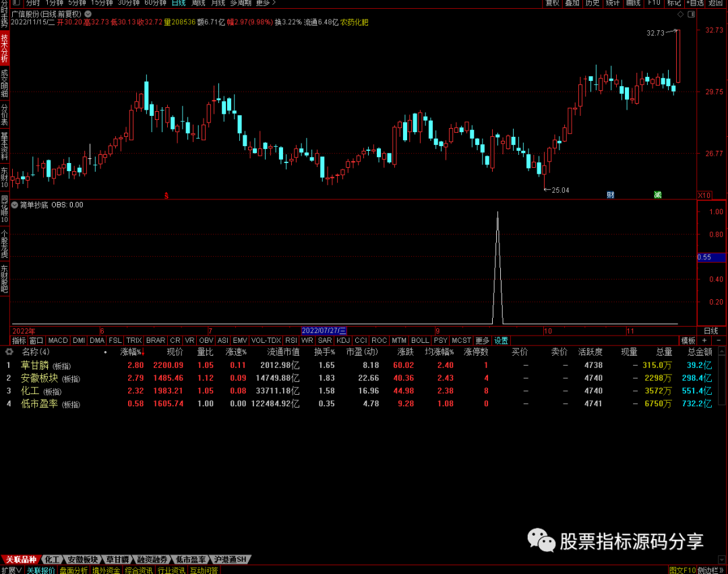
Task: Click the 叠加 overlay button
Action: click(572, 3)
